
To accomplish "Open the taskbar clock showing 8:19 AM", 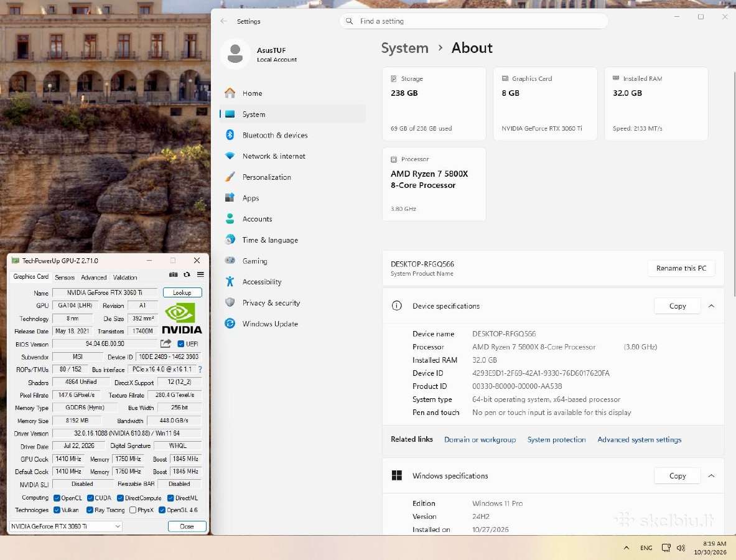I will click(x=710, y=548).
